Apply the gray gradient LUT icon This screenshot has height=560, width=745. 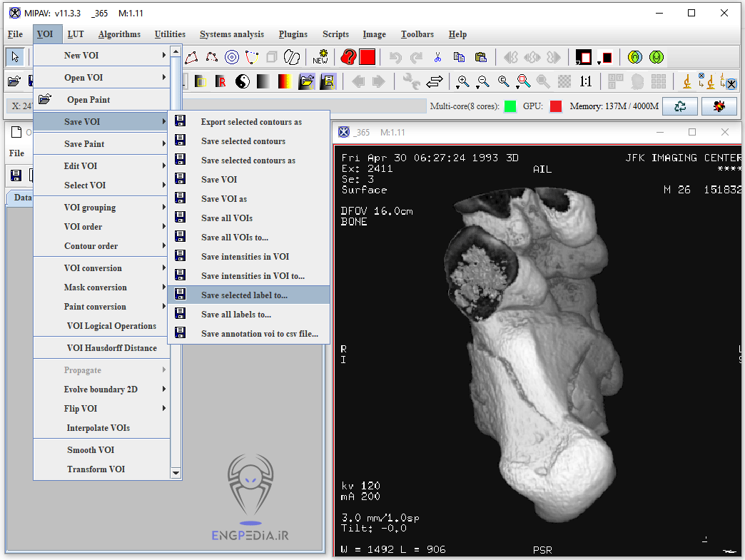tap(263, 82)
